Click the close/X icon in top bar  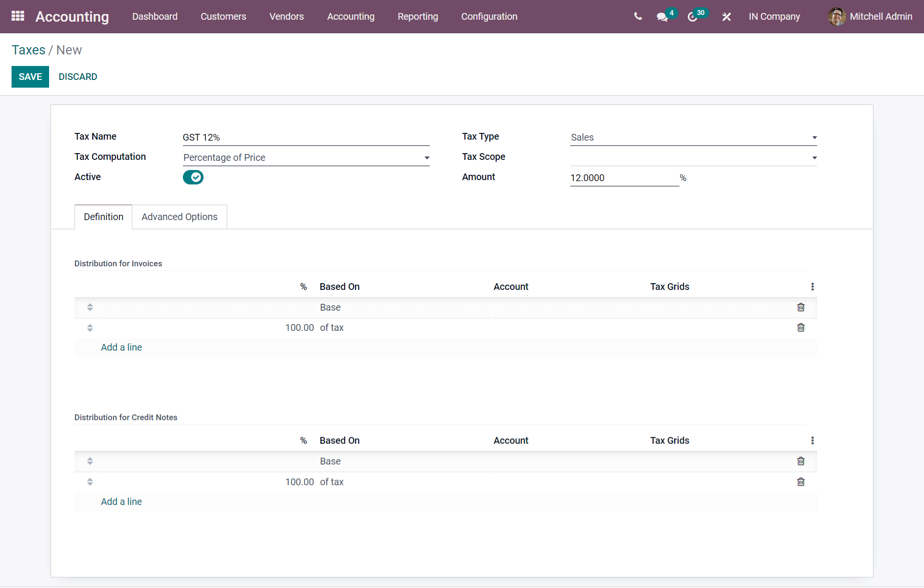click(727, 15)
